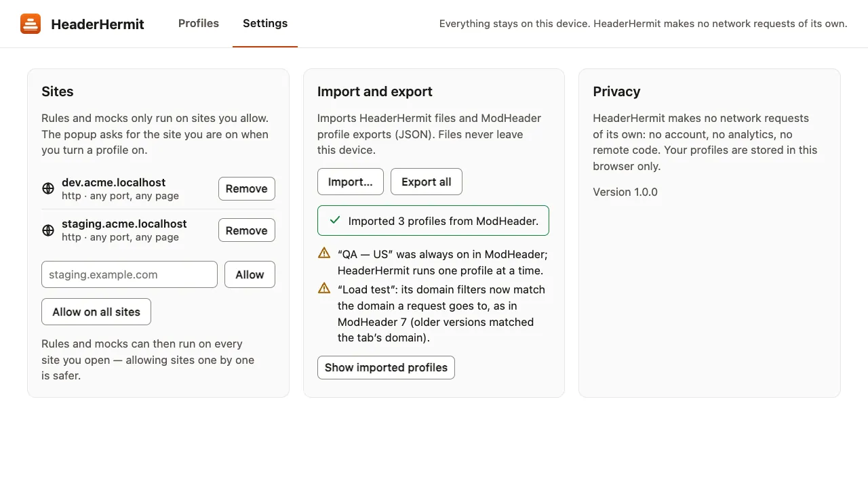Click the Load test domain filters warning text
Screen dimensions: 868x477
pos(441,314)
